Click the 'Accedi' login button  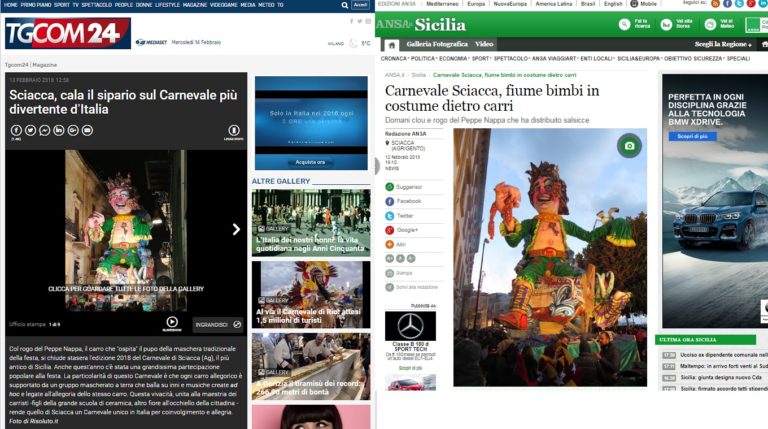pyautogui.click(x=360, y=5)
